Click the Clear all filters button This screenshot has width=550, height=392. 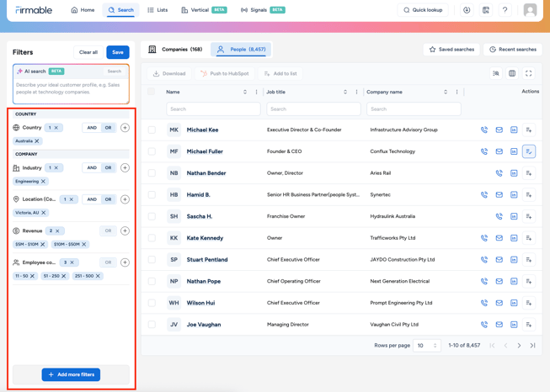click(88, 52)
